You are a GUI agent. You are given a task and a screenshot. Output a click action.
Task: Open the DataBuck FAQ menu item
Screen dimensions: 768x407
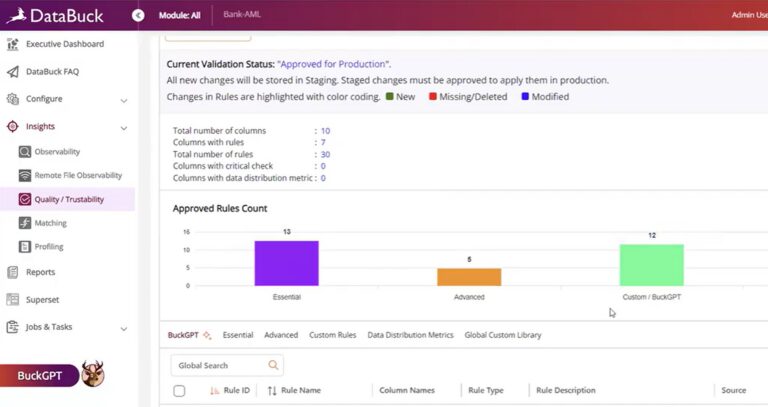coord(52,72)
